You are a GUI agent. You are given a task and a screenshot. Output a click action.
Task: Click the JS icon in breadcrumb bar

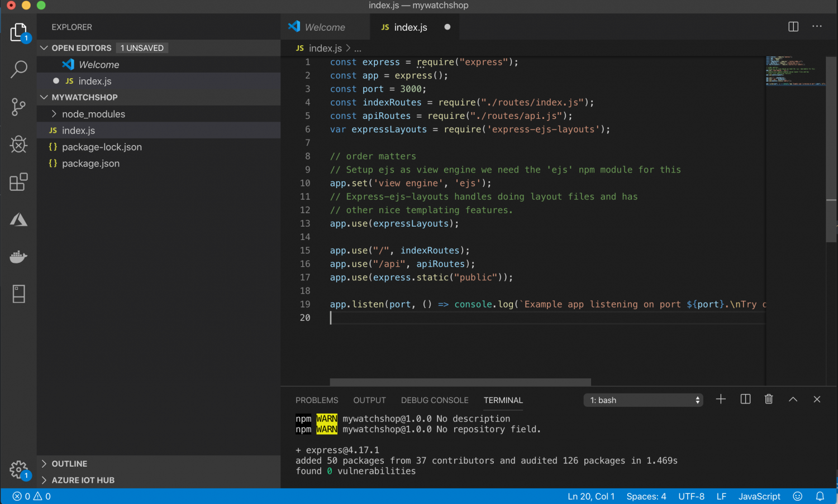(300, 49)
